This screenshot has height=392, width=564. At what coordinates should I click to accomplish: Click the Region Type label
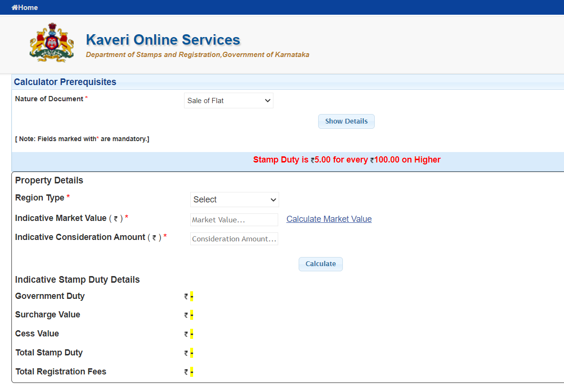[39, 198]
